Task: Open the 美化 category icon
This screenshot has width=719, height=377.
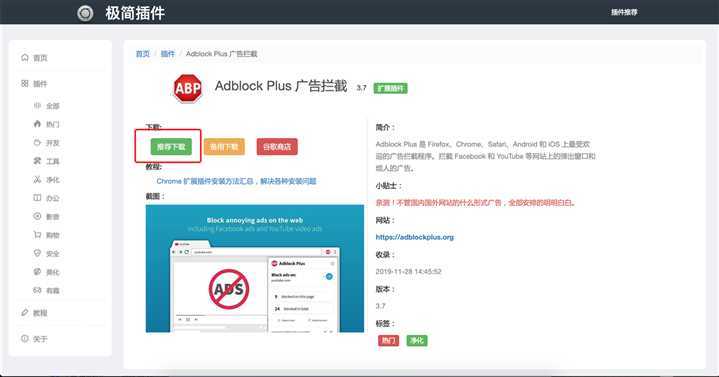Action: coord(38,272)
